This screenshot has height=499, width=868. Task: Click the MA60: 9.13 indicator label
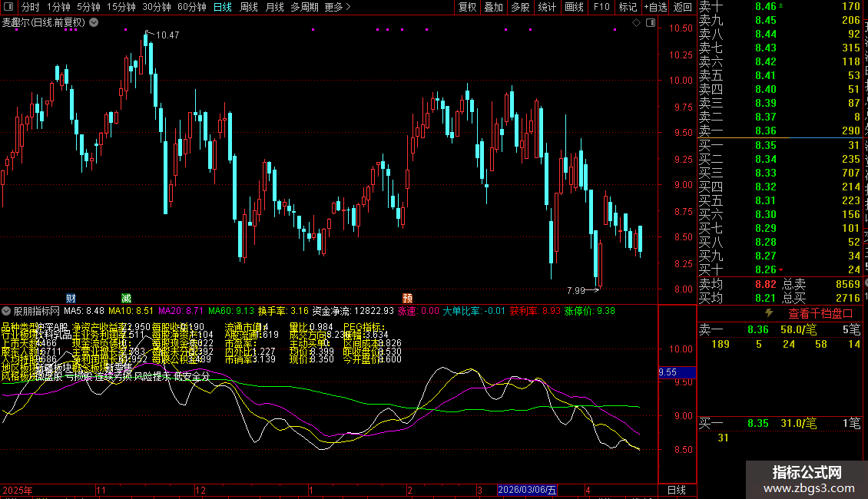point(231,311)
